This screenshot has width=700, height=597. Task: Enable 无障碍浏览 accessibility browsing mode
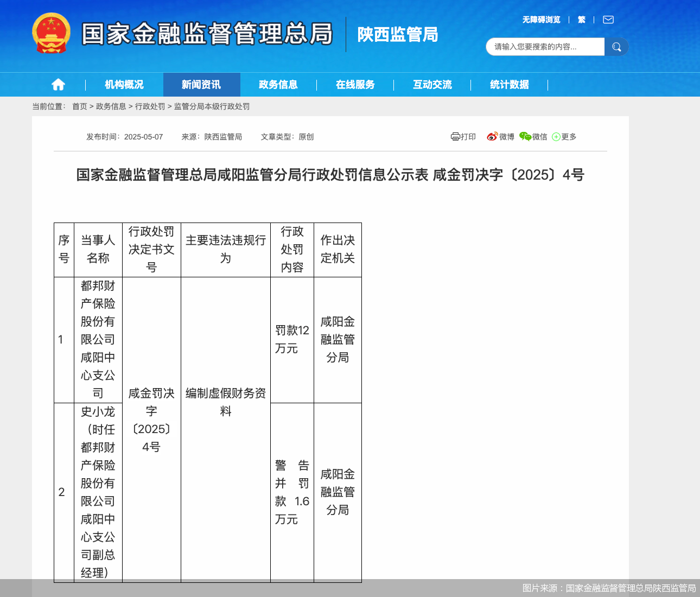(542, 19)
